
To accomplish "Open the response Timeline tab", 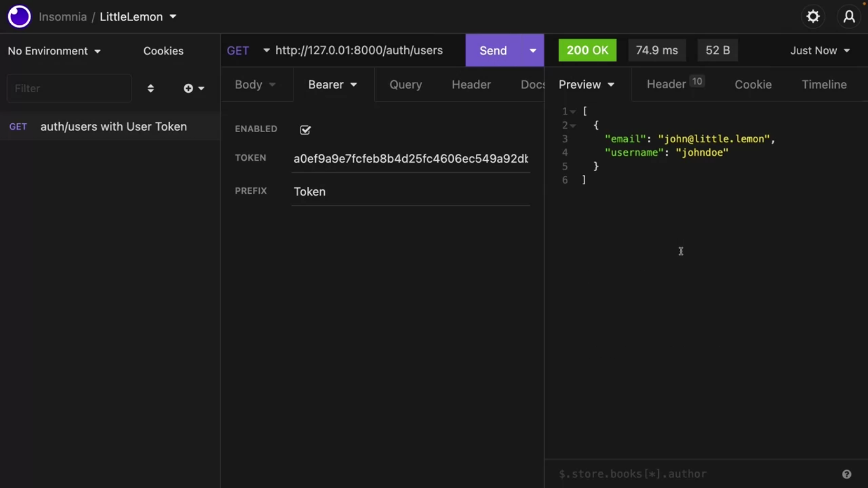I will tap(824, 85).
